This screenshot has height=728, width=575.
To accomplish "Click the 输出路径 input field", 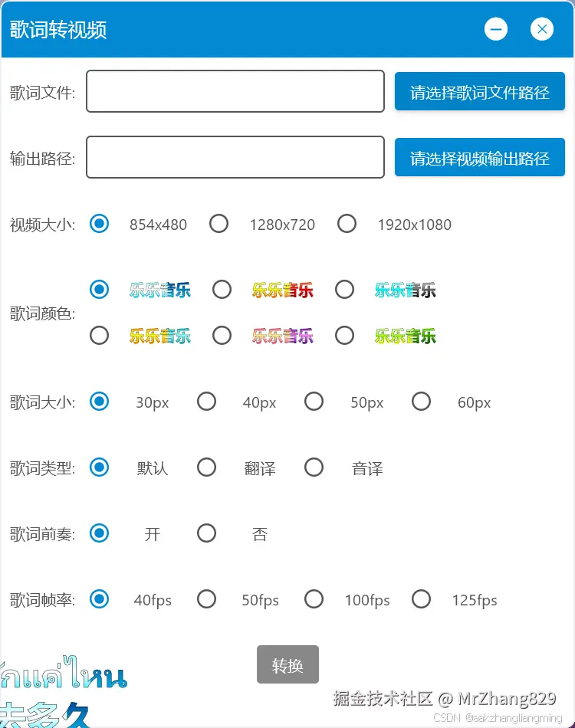I will click(x=235, y=157).
